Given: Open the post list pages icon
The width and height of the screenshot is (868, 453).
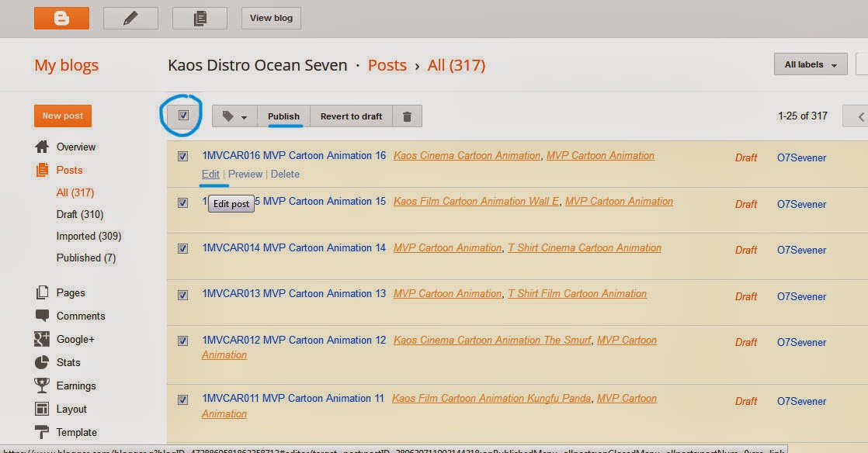Looking at the screenshot, I should [200, 18].
